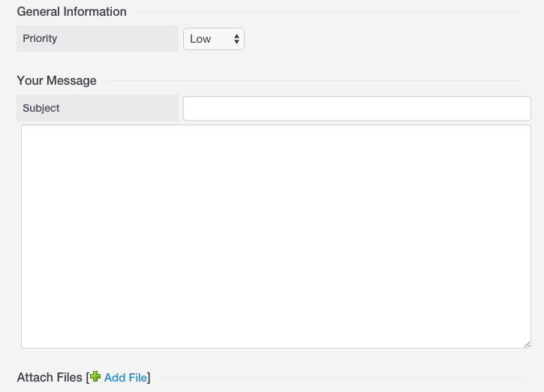This screenshot has height=392, width=544.
Task: Click the General Information section heading
Action: tap(71, 12)
